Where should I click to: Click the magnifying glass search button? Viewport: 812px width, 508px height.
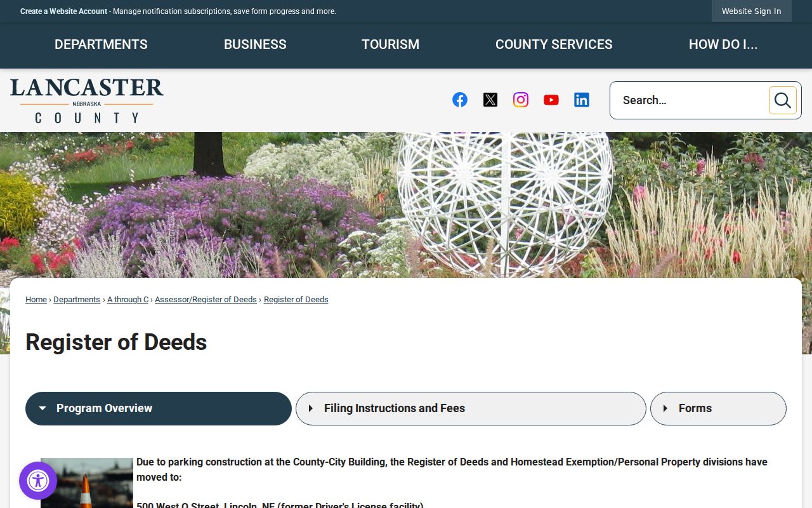coord(783,100)
